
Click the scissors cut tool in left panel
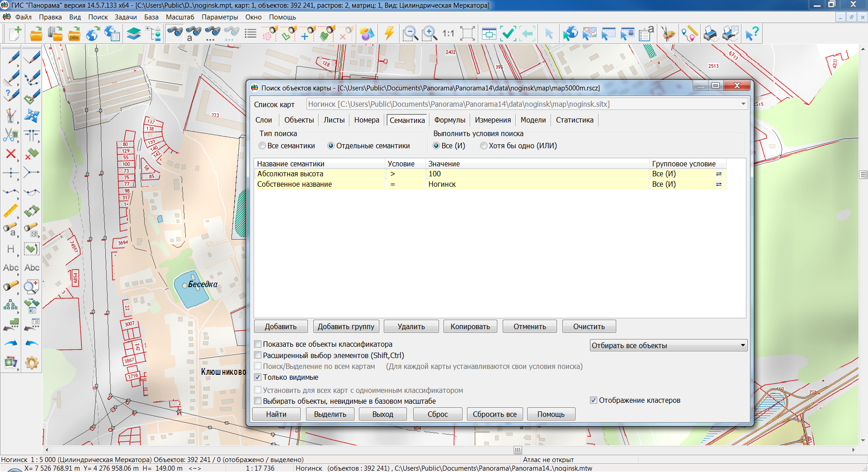(11, 135)
